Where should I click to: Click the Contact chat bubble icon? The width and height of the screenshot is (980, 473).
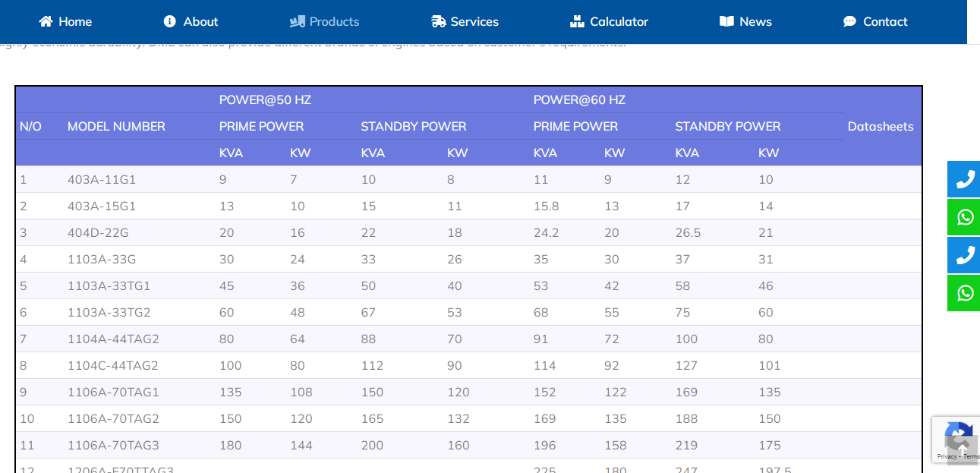click(x=850, y=21)
